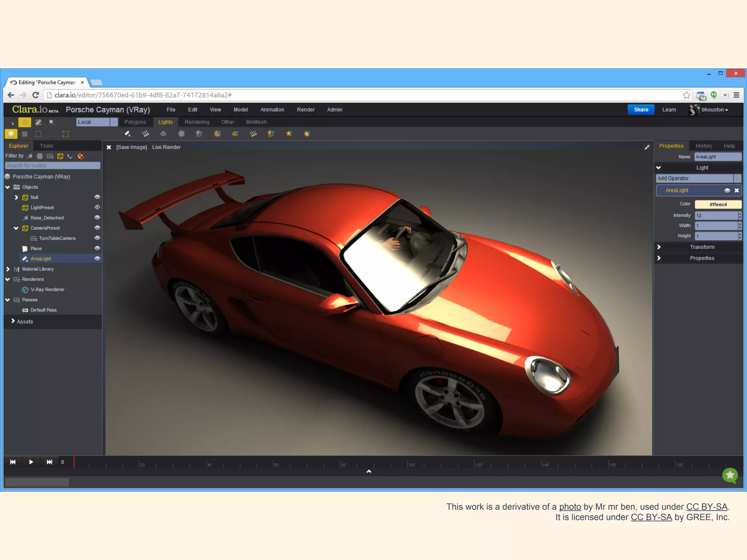Click Save Image link

(x=131, y=147)
